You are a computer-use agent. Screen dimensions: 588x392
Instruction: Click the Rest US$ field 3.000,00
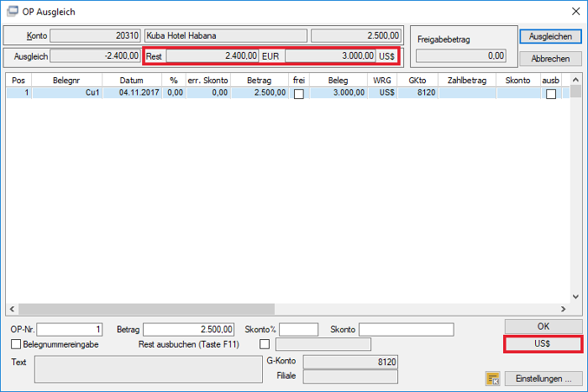(330, 56)
